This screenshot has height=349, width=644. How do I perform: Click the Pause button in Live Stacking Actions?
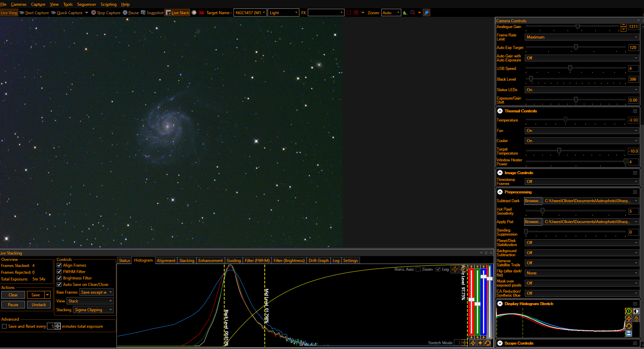coord(13,305)
